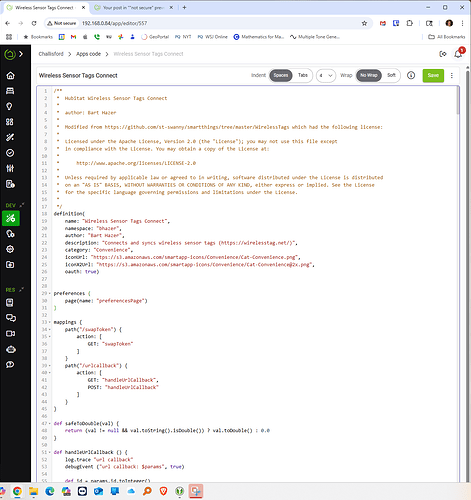Open Chrome from the Windows taskbar

(17, 491)
